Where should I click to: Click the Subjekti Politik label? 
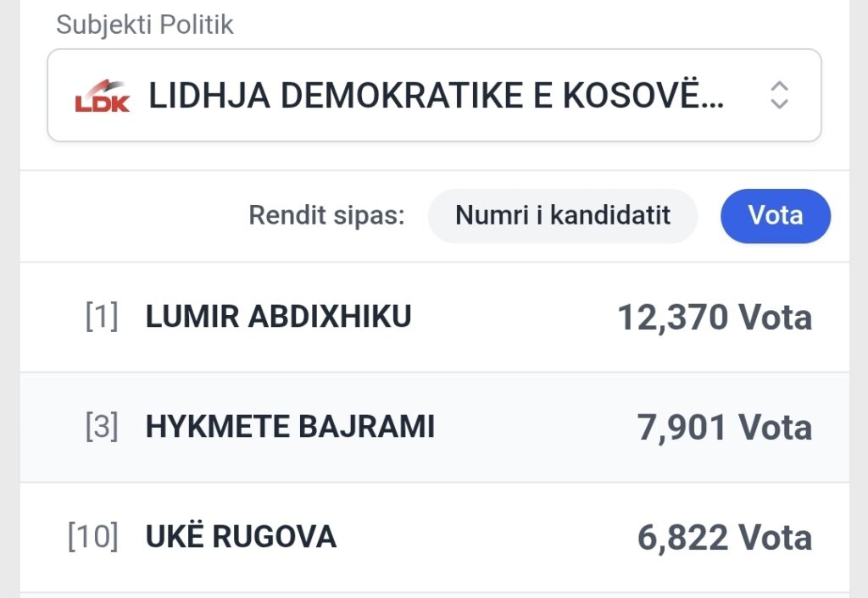coord(145,25)
